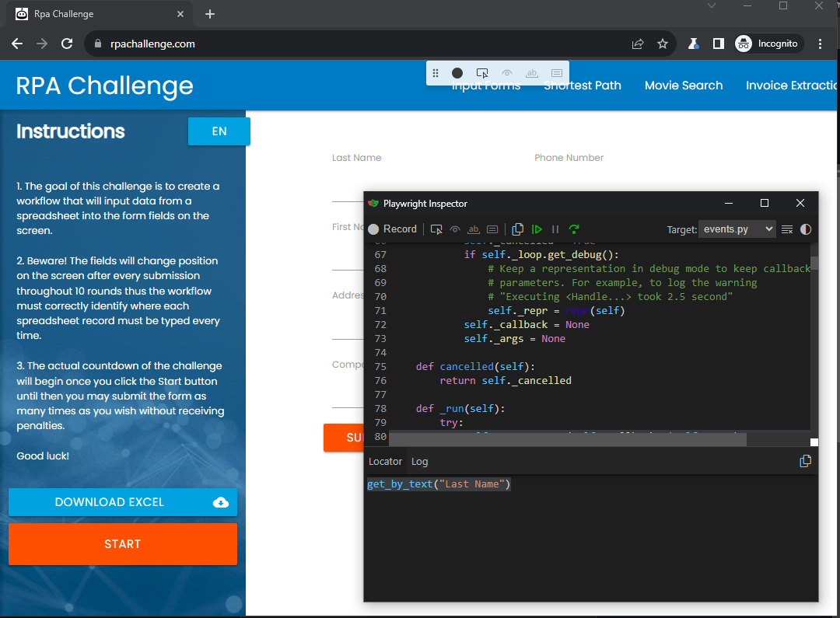Copy the script with Inspector toolbar copy icon

click(x=518, y=229)
